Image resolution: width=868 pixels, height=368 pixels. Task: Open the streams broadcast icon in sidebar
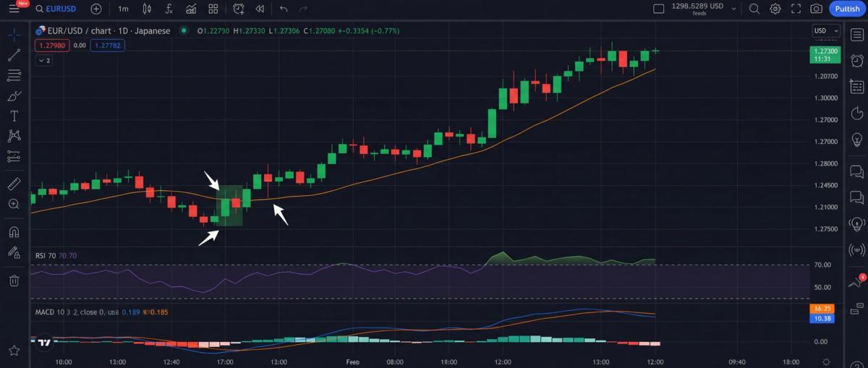(x=857, y=250)
